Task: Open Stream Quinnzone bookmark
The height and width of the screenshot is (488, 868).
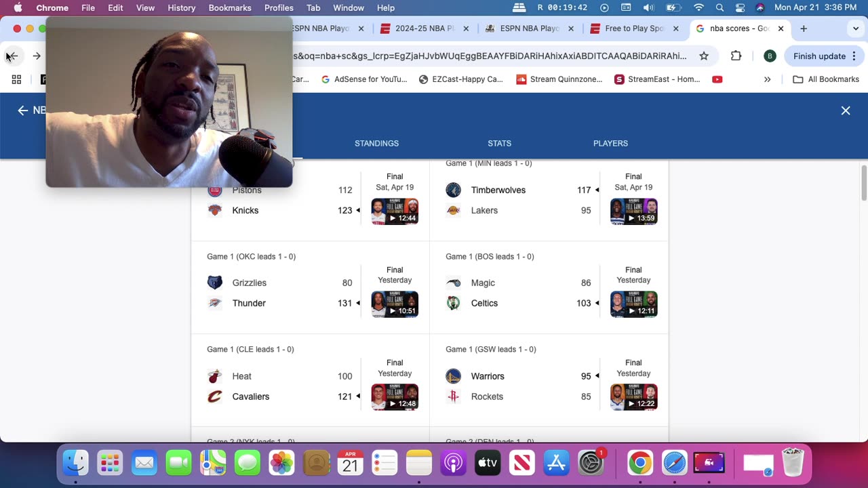Action: 559,79
